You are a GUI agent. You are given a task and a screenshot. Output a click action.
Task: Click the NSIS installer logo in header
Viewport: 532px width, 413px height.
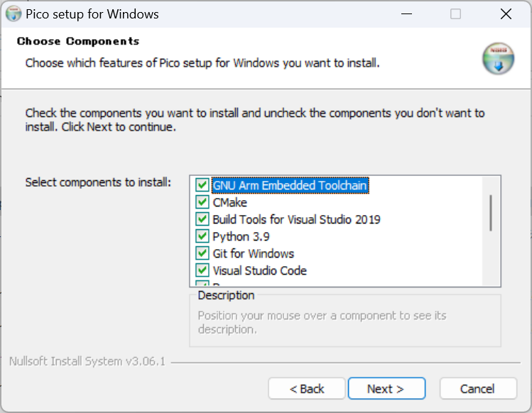[x=498, y=59]
